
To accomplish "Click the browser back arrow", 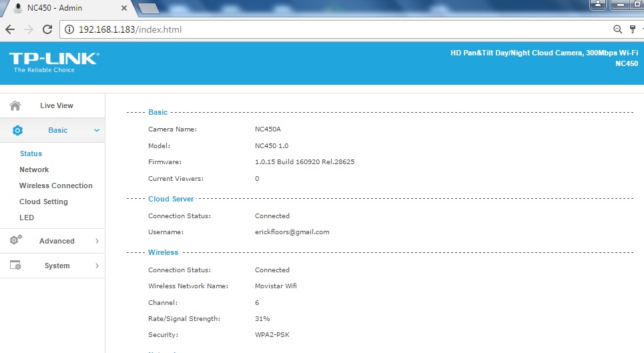I will point(10,29).
